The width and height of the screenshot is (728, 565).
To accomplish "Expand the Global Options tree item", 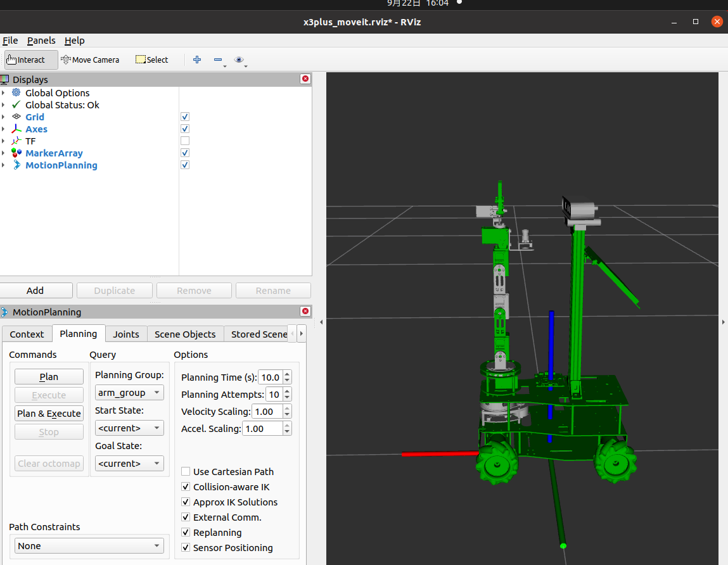I will (3, 93).
